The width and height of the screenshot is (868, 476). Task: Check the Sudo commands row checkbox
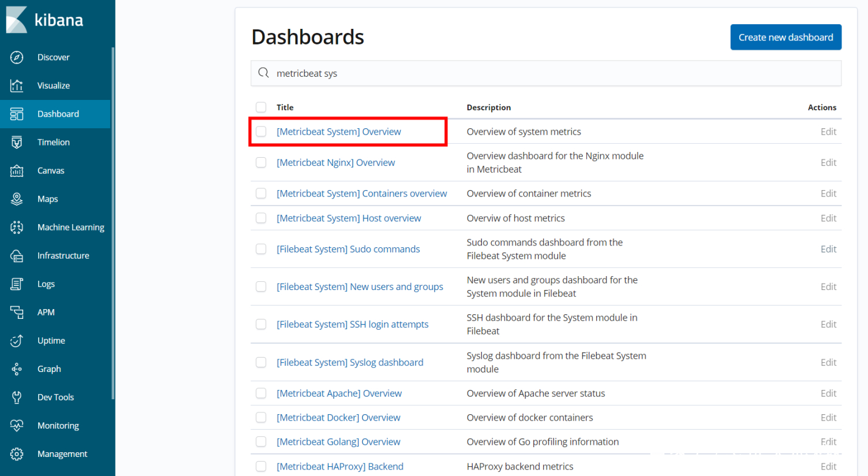(261, 249)
